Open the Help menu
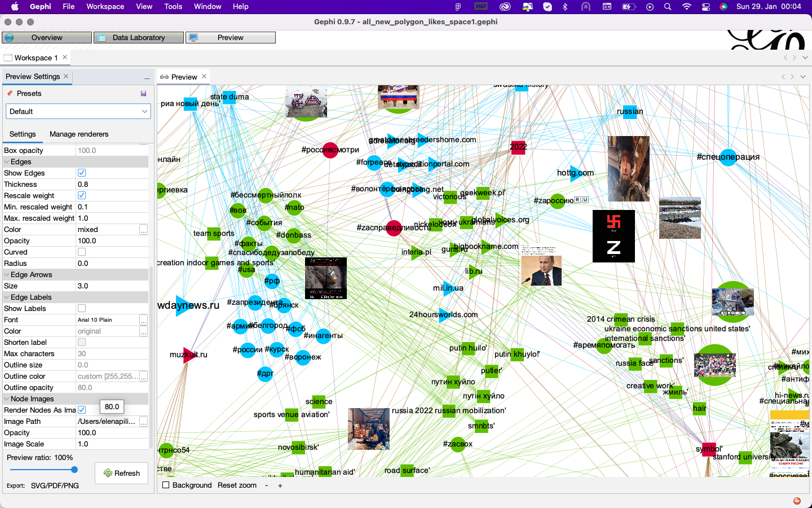This screenshot has height=508, width=812. click(x=241, y=6)
